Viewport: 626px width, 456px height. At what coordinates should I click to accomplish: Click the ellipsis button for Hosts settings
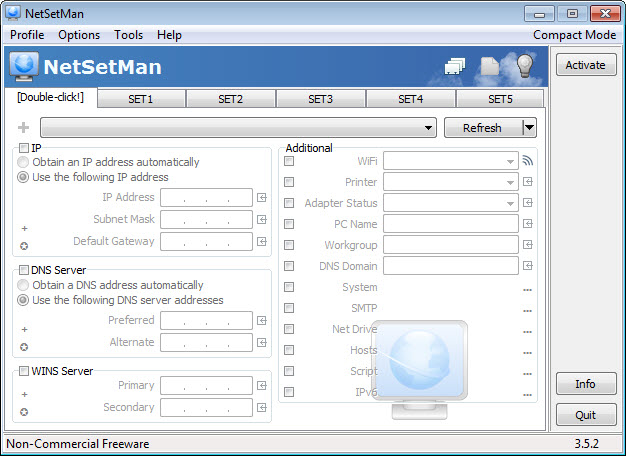(527, 353)
